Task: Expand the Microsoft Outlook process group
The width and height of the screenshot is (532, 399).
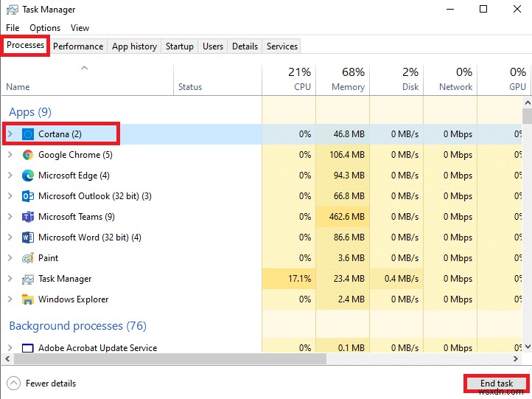Action: 10,196
